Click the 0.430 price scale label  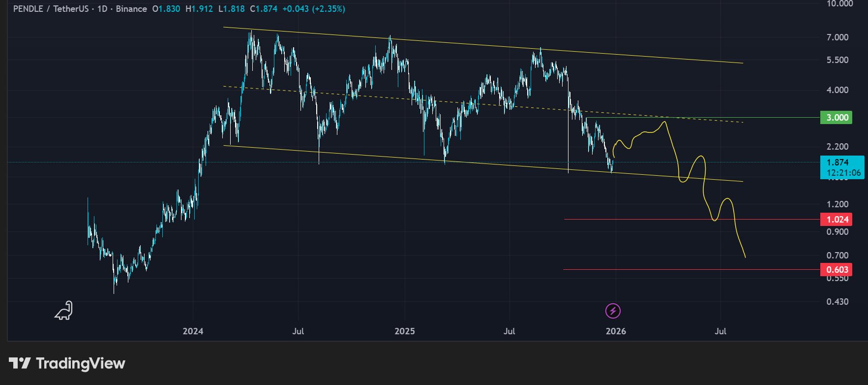coord(837,302)
